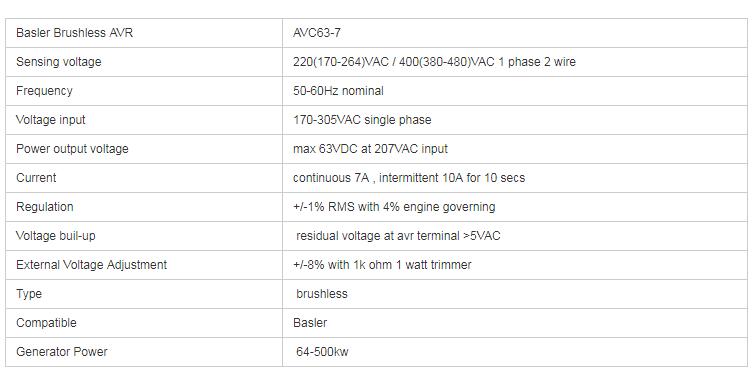Click the 'Power output voltage' label

[x=73, y=149]
